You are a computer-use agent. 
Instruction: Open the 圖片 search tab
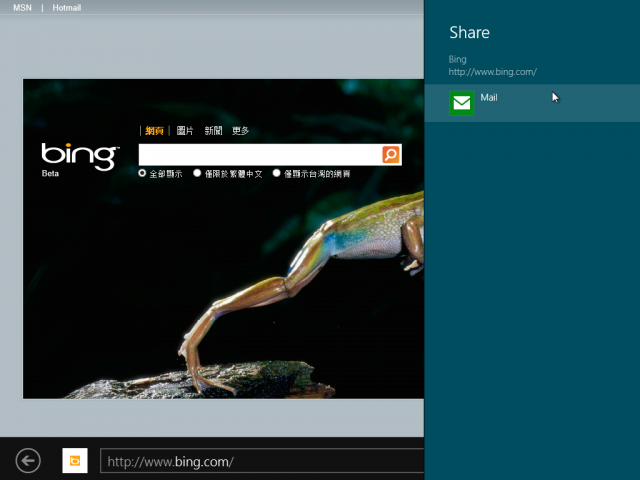(x=185, y=131)
